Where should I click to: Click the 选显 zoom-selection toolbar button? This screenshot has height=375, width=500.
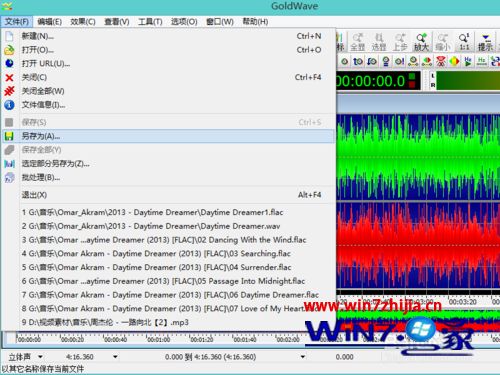click(x=379, y=42)
